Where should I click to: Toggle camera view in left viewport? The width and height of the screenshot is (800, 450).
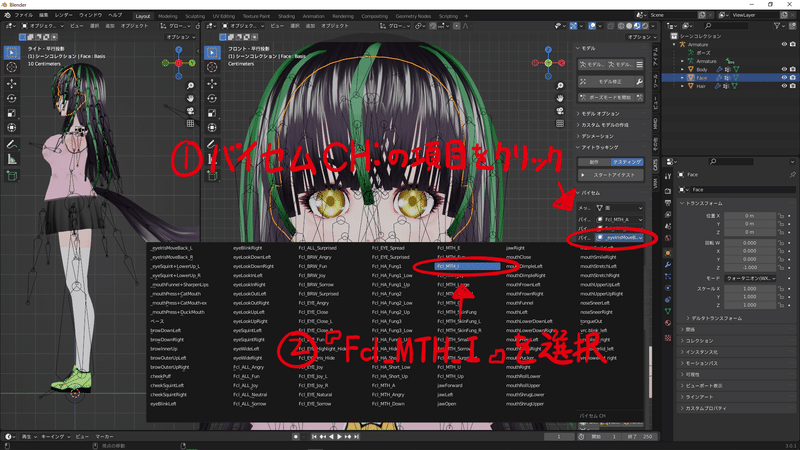pyautogui.click(x=190, y=111)
